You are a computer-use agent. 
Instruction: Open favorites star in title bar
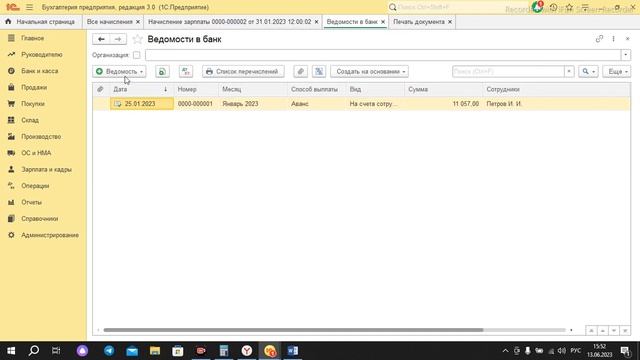(x=569, y=7)
